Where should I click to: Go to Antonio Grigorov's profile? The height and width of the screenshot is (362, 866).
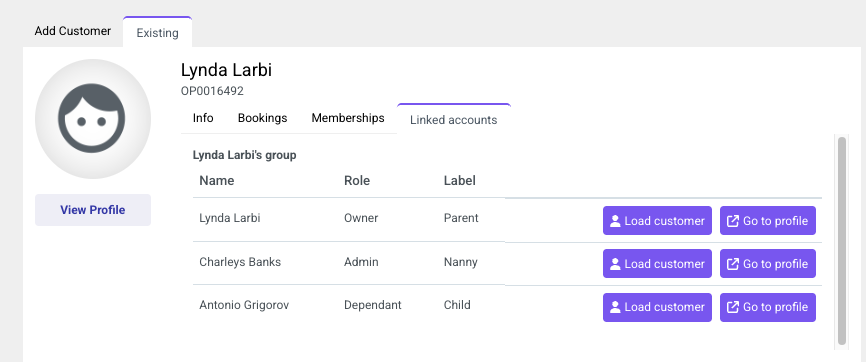coord(768,307)
